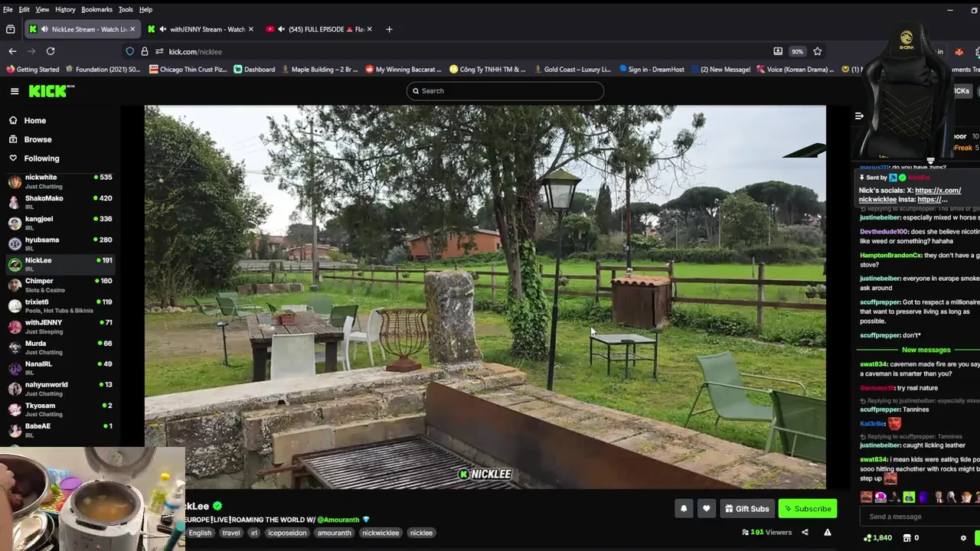Switch to the withJENNY Stream tab
This screenshot has height=551, width=980.
(x=201, y=29)
